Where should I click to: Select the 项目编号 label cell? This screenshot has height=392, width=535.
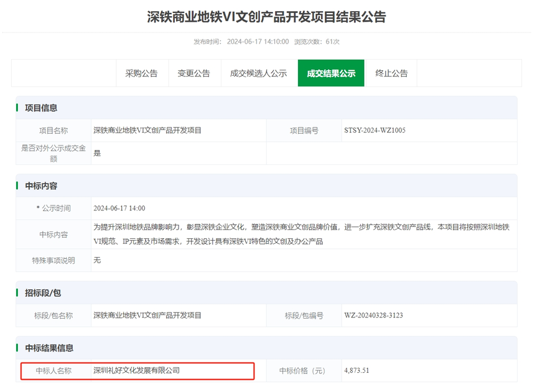[304, 130]
